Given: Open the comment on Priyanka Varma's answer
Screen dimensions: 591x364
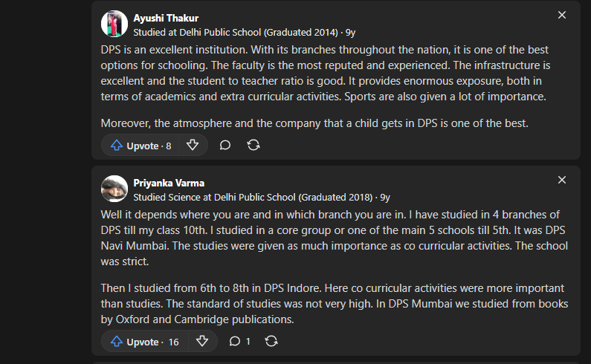Looking at the screenshot, I should click(x=239, y=342).
